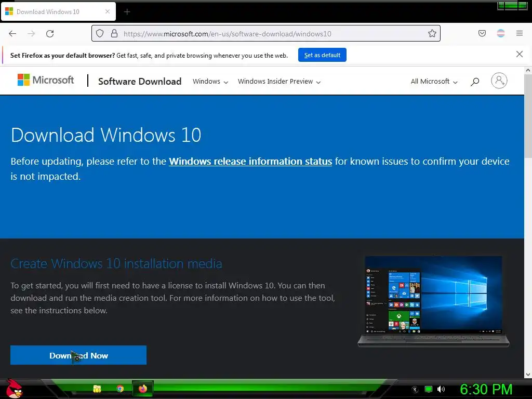This screenshot has width=532, height=399.
Task: Open a new tab with the plus icon
Action: (x=127, y=12)
